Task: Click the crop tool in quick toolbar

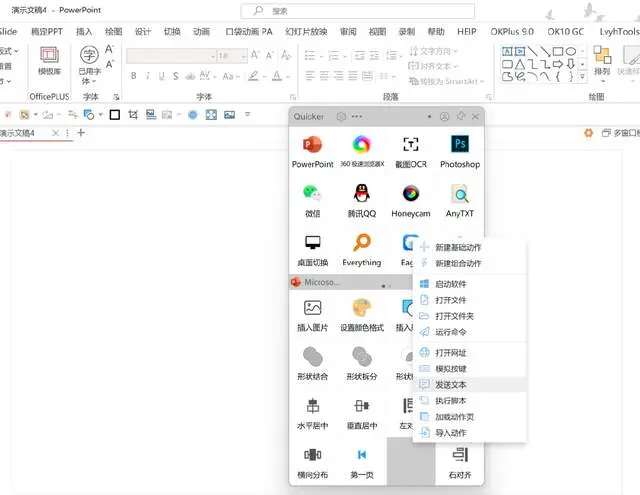Action: pyautogui.click(x=133, y=115)
